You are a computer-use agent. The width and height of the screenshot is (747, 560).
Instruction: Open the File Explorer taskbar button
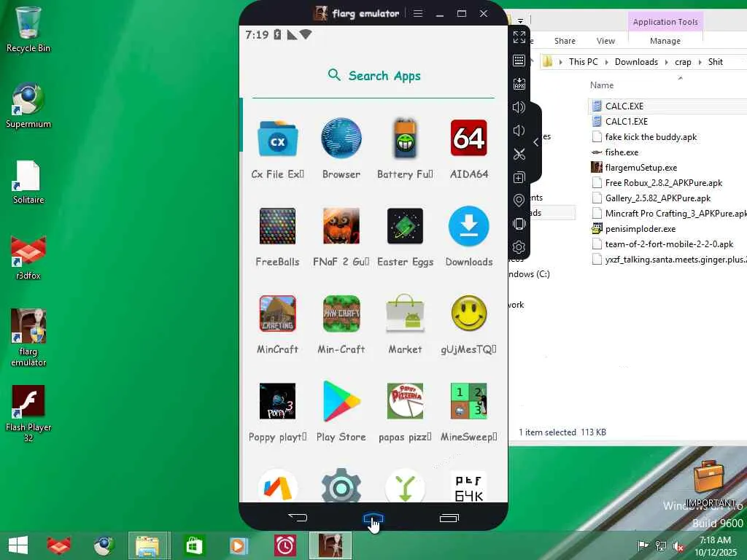coord(149,545)
